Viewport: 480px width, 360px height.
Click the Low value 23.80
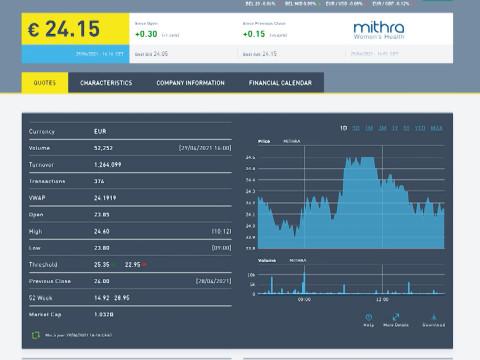[102, 248]
